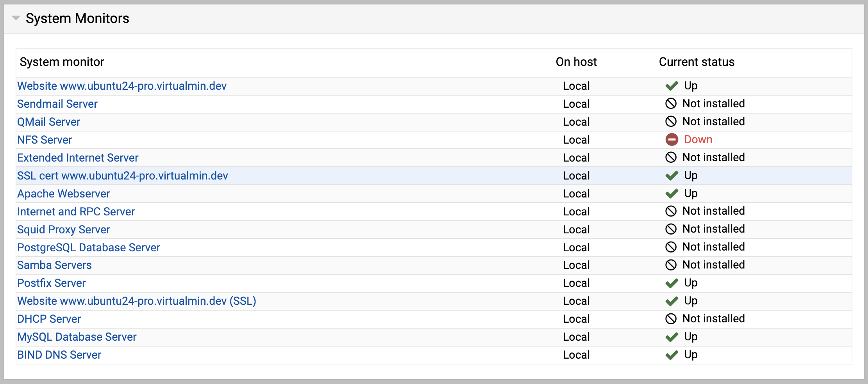Click 'Not installed' text in Sendmail Server row
Viewport: 868px width, 384px height.
(x=714, y=103)
